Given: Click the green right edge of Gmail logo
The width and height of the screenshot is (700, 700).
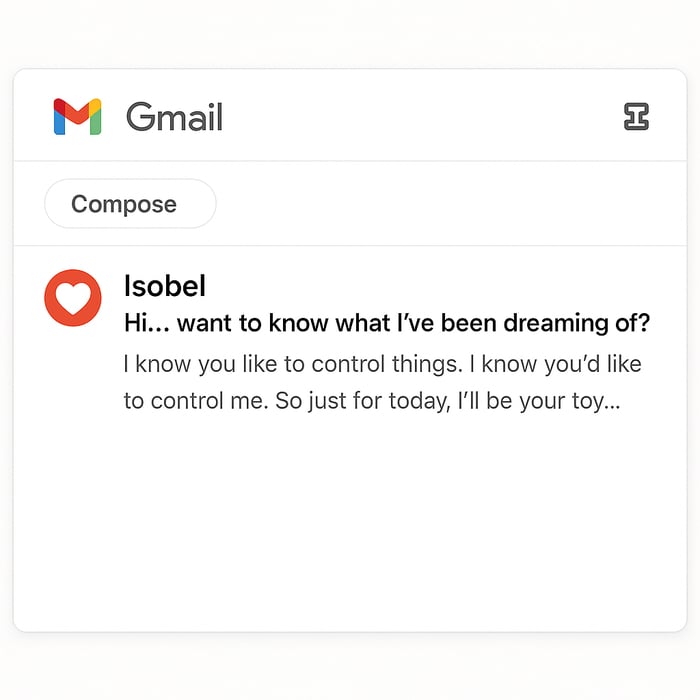Looking at the screenshot, I should click(96, 119).
